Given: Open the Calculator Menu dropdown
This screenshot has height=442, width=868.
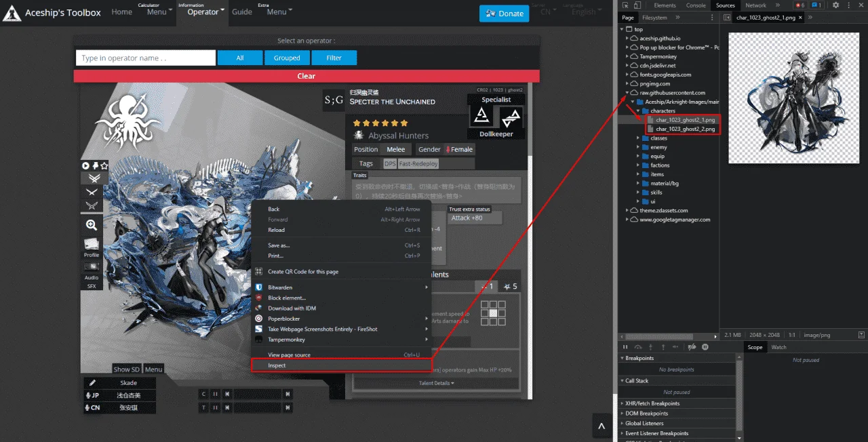Looking at the screenshot, I should [x=159, y=10].
